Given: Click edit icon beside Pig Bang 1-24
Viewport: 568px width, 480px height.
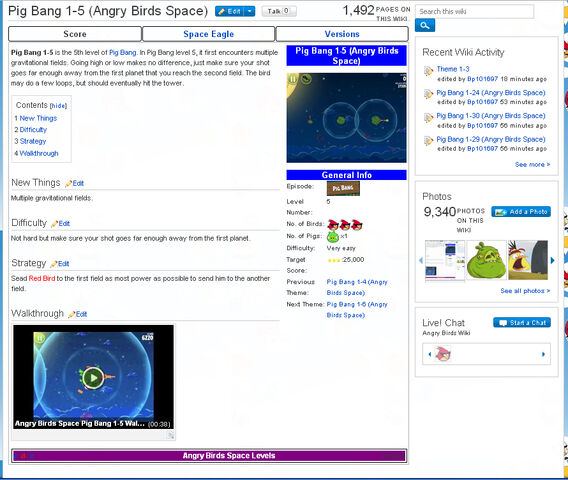Looking at the screenshot, I should click(x=429, y=94).
